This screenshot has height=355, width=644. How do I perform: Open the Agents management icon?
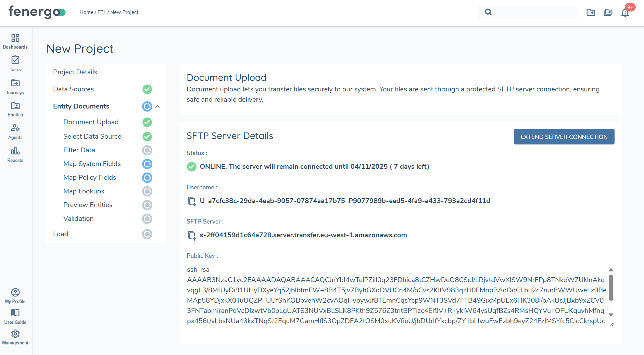click(x=15, y=131)
